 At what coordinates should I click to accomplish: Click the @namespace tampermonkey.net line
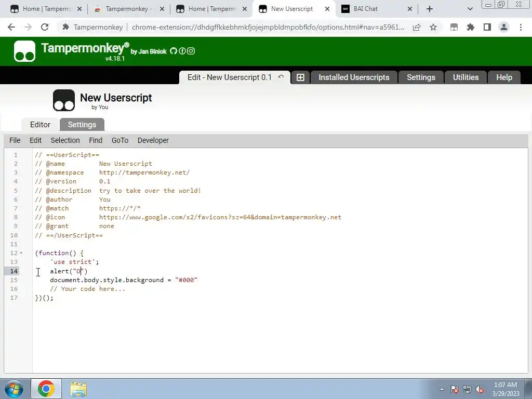(112, 172)
